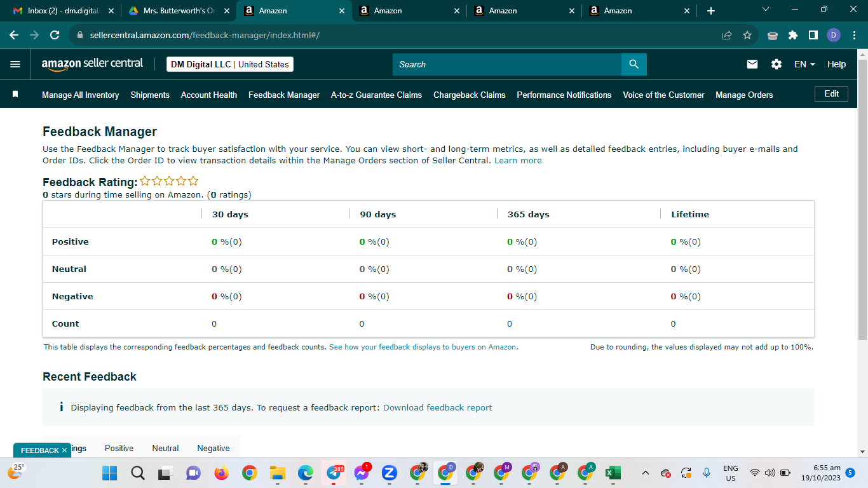Open Windows notification center badge 5
Viewport: 868px width, 488px height.
(850, 473)
